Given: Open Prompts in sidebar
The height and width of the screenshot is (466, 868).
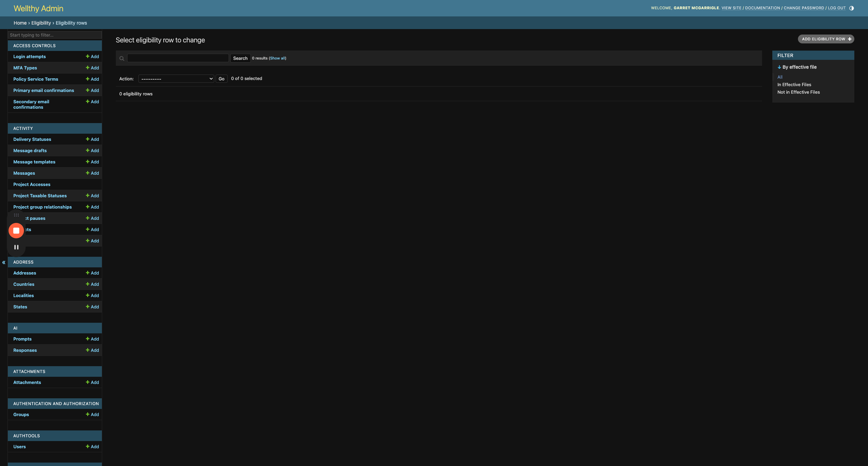Looking at the screenshot, I should (22, 339).
